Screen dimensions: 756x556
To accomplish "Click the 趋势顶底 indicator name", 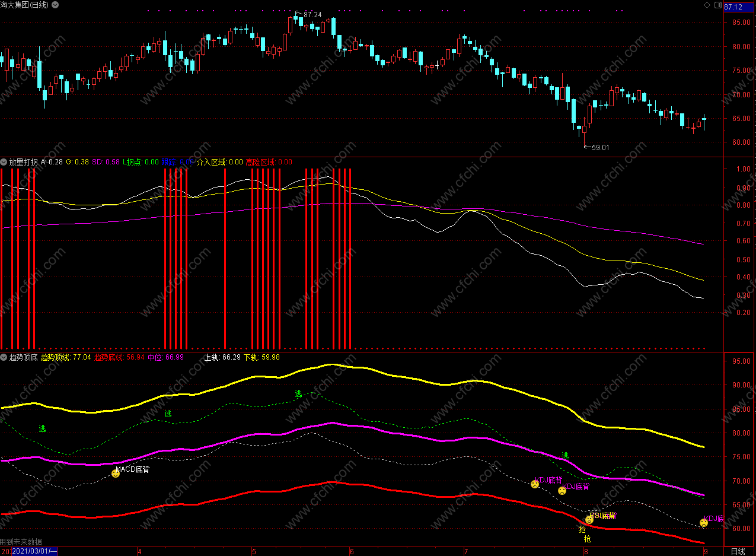I will [x=24, y=357].
